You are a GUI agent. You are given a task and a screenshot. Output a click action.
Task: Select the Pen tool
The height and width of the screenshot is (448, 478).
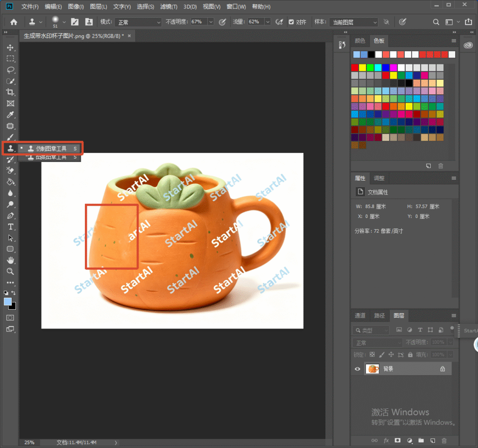point(10,216)
